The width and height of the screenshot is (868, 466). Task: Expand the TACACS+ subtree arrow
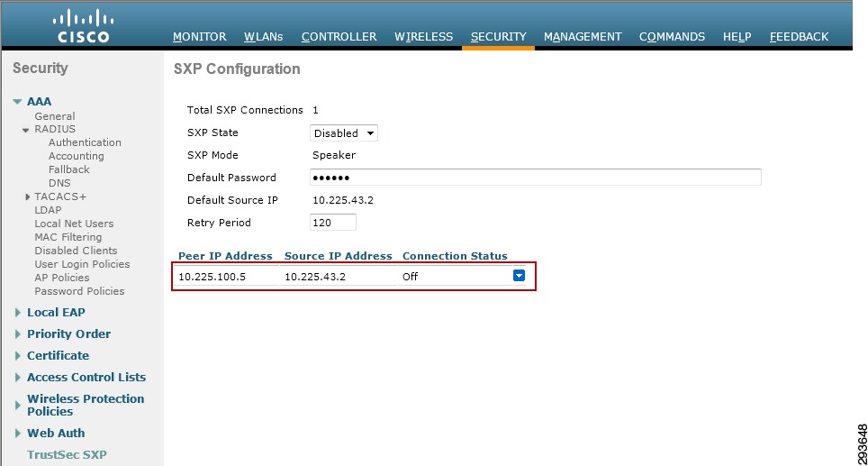tap(27, 196)
